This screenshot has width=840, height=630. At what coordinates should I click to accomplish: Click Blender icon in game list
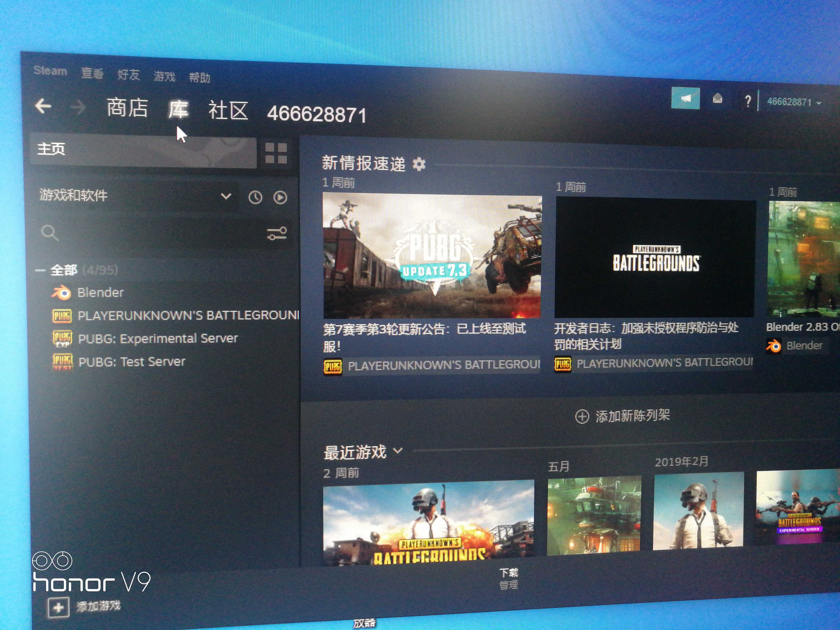pyautogui.click(x=61, y=293)
